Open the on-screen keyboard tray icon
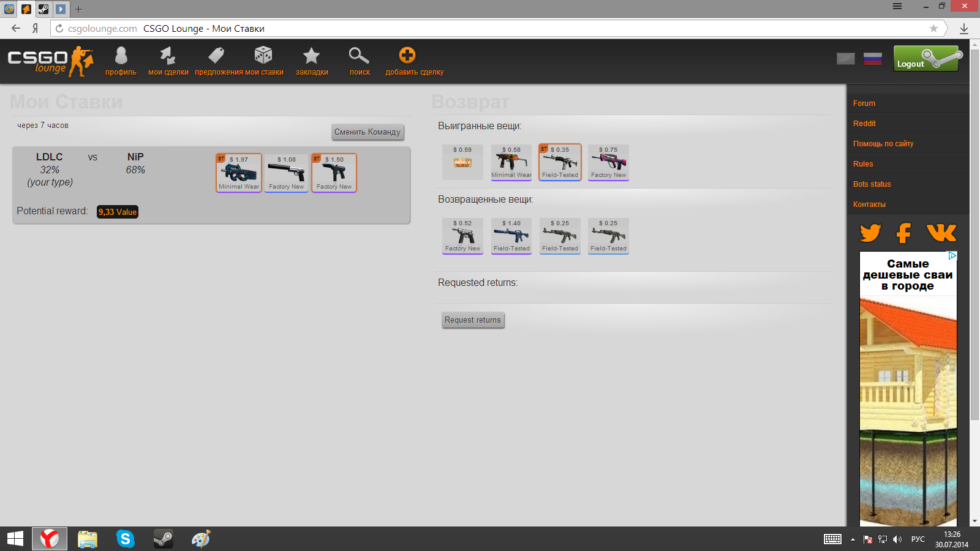Image resolution: width=980 pixels, height=551 pixels. coord(832,539)
